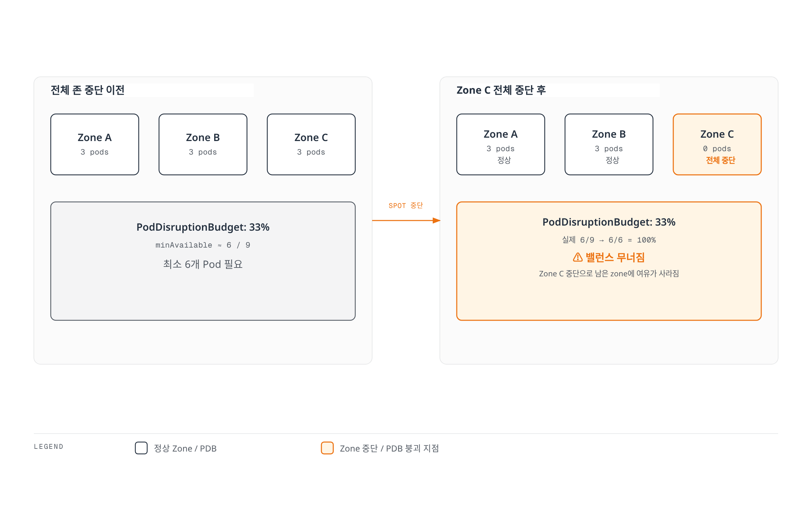Click the LEGEND label

click(x=49, y=447)
